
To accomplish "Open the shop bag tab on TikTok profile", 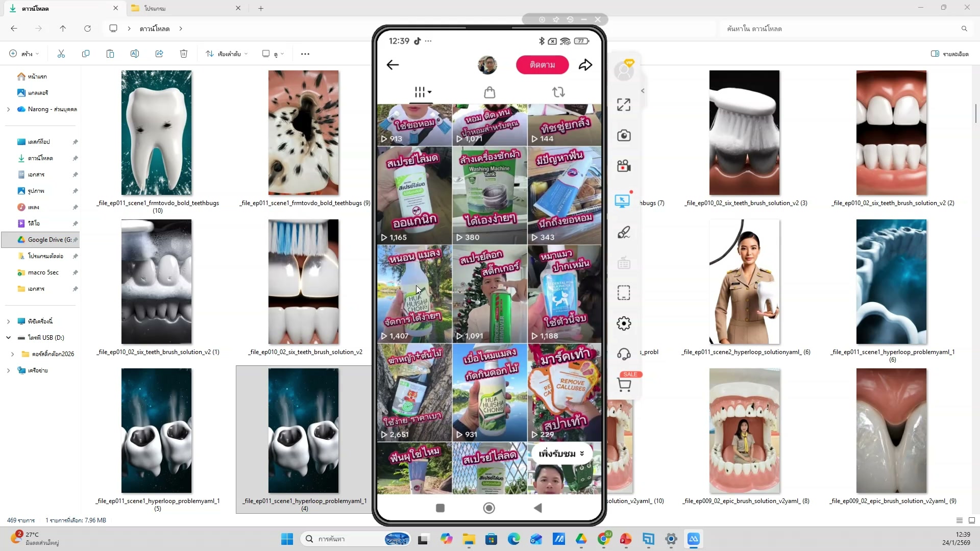I will click(489, 92).
